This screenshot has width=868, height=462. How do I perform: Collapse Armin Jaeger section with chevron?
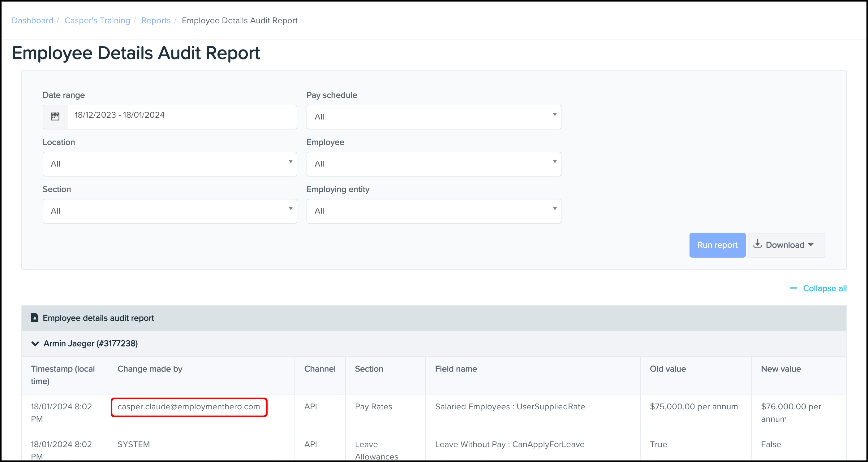click(x=35, y=344)
